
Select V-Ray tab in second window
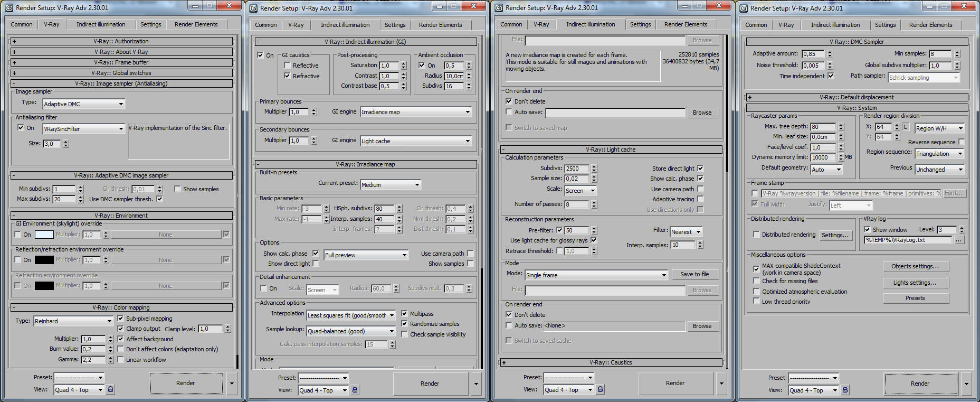tap(296, 25)
